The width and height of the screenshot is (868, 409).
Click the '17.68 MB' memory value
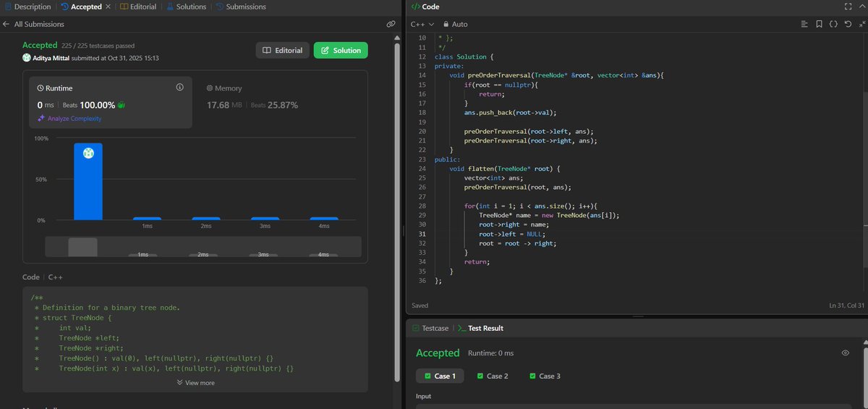(226, 105)
